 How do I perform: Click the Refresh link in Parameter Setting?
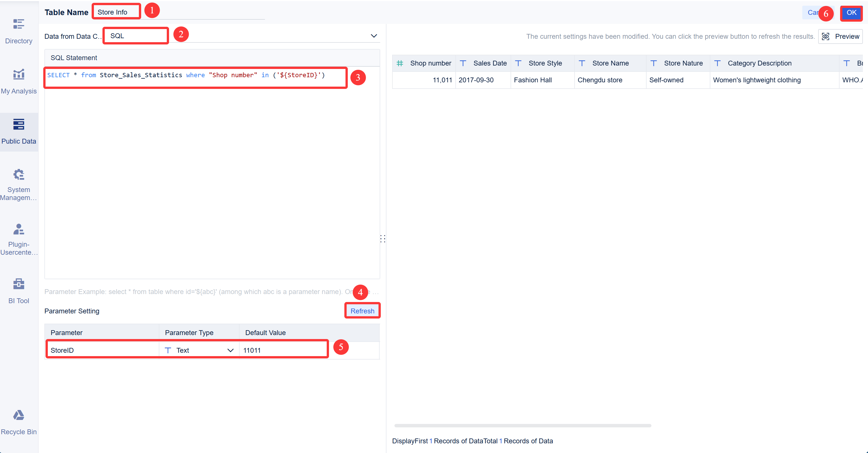362,311
